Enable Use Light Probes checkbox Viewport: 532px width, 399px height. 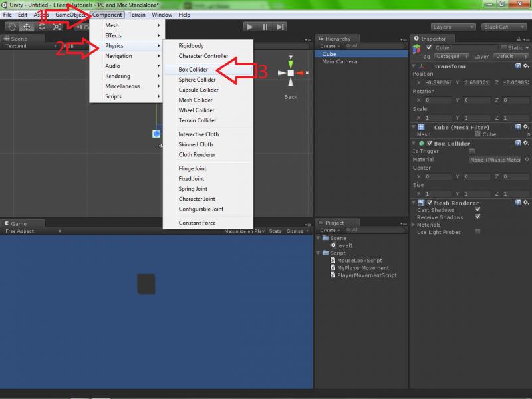[477, 231]
